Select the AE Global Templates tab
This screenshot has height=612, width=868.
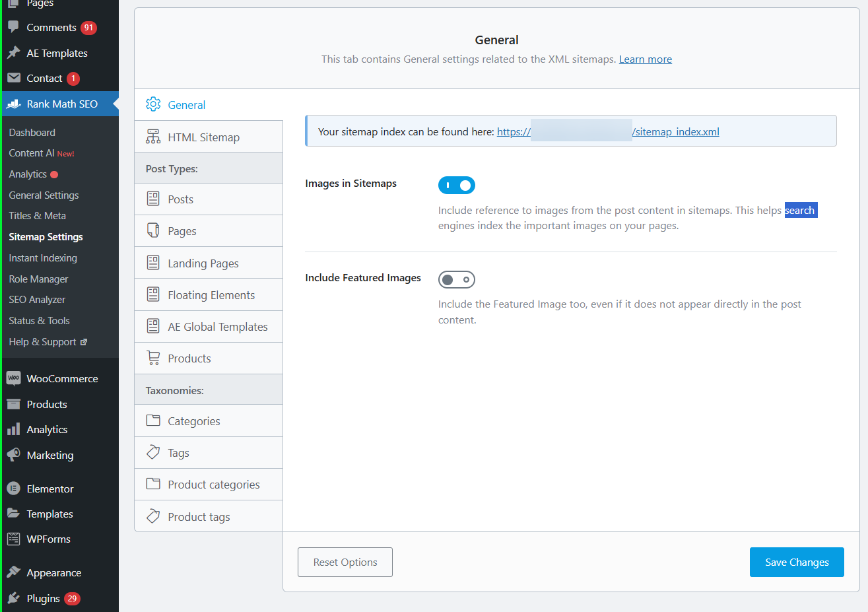pyautogui.click(x=209, y=327)
